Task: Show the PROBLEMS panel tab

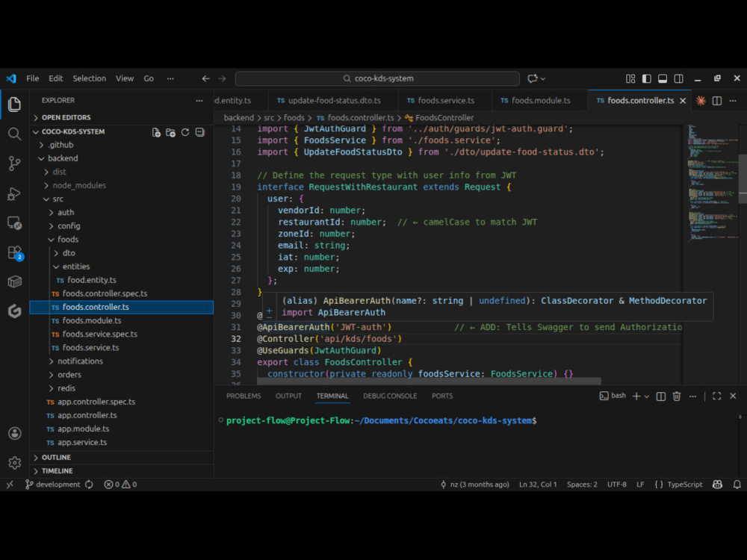Action: (x=244, y=396)
